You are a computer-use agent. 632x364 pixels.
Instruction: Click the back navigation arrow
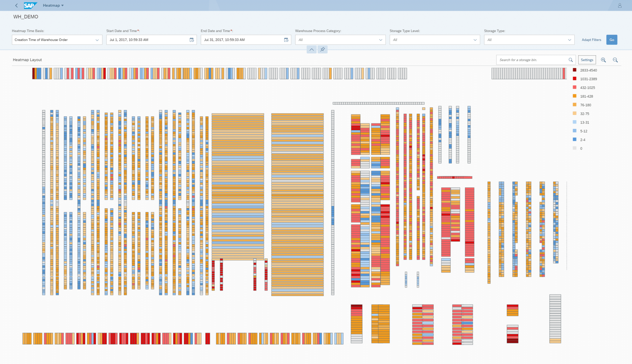(16, 6)
